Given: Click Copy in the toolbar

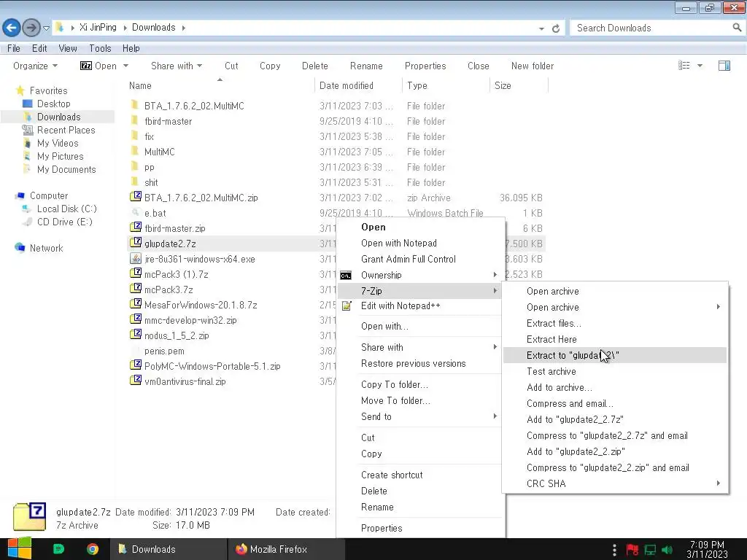Looking at the screenshot, I should pos(270,66).
